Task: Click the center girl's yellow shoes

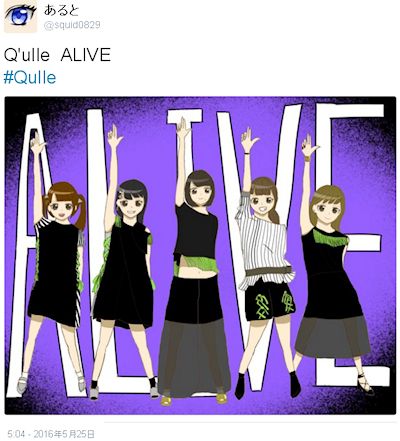Action: coord(193,398)
